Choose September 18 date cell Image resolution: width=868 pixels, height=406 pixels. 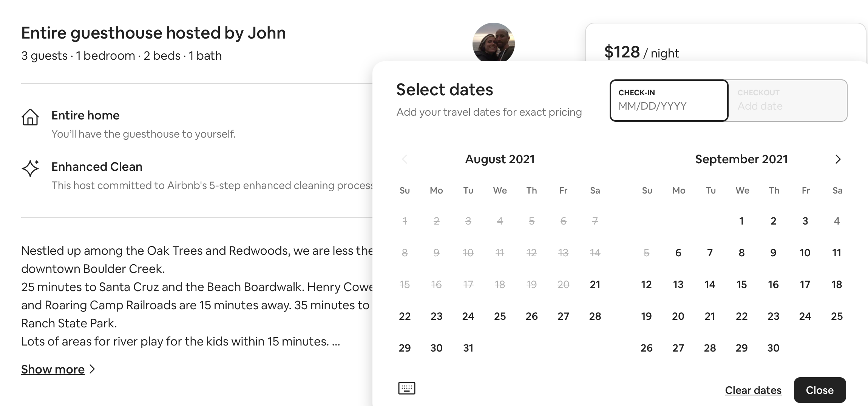click(837, 284)
